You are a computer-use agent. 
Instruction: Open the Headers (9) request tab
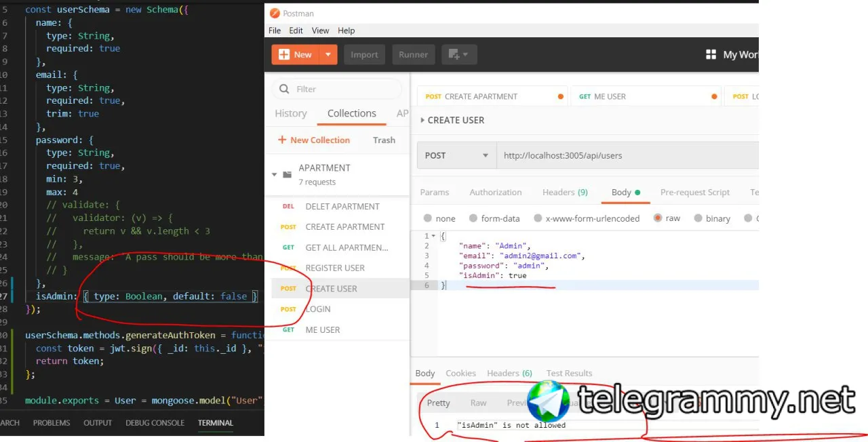pyautogui.click(x=565, y=193)
